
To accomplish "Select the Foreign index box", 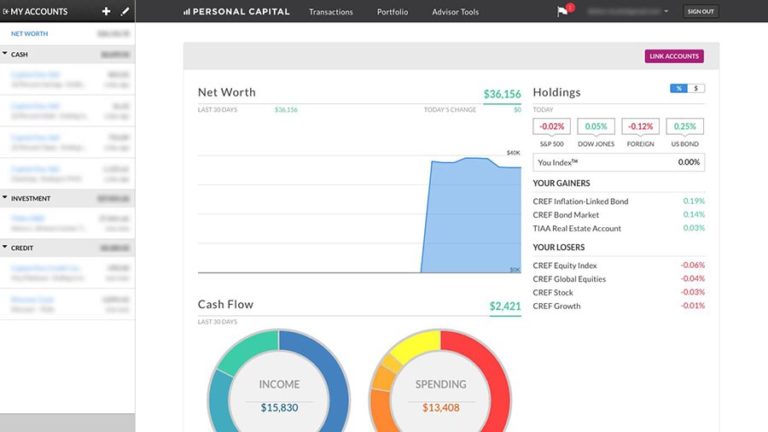I will pos(640,126).
